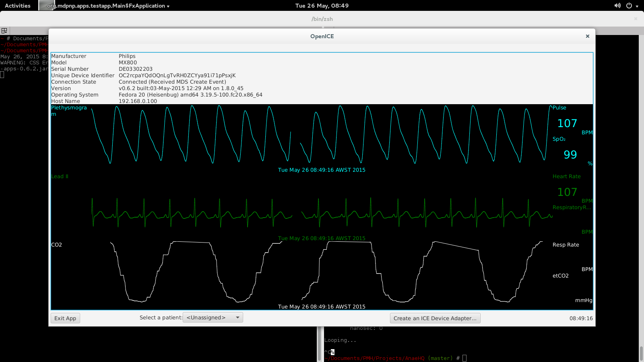Click the CO2 waveform label

[56, 245]
